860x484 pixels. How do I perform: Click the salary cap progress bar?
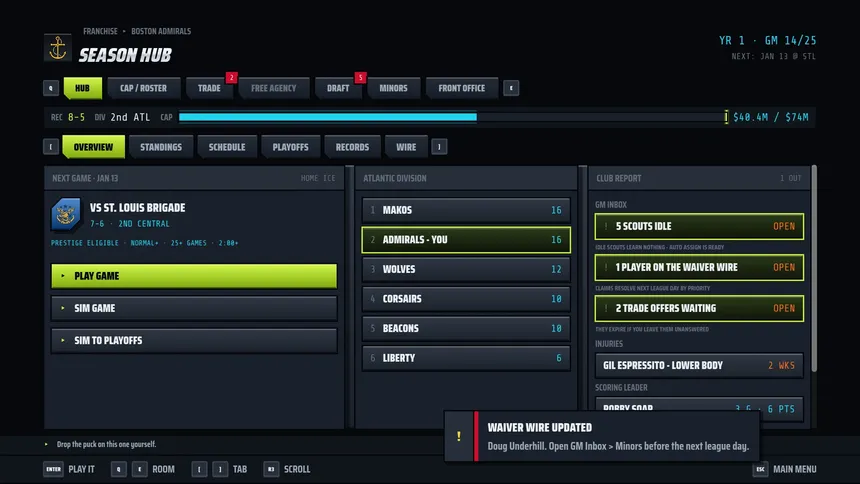[454, 117]
